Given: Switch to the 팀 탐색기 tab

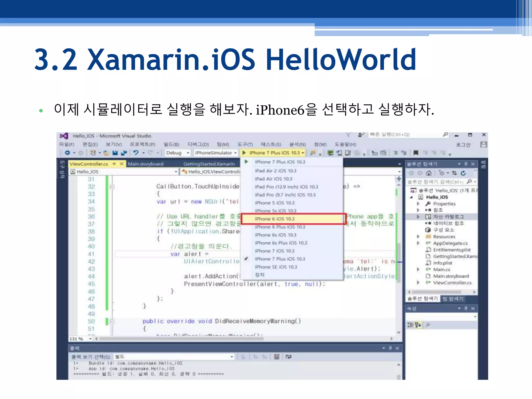Looking at the screenshot, I should click(453, 299).
